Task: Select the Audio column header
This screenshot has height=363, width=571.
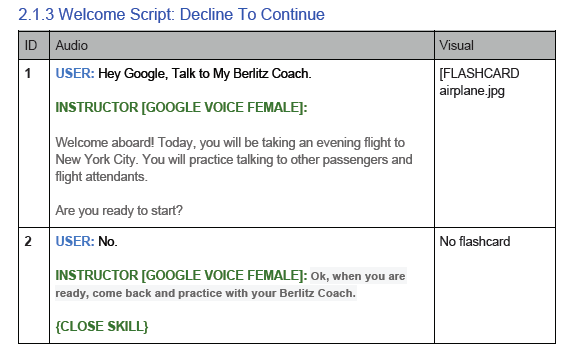Action: point(71,46)
